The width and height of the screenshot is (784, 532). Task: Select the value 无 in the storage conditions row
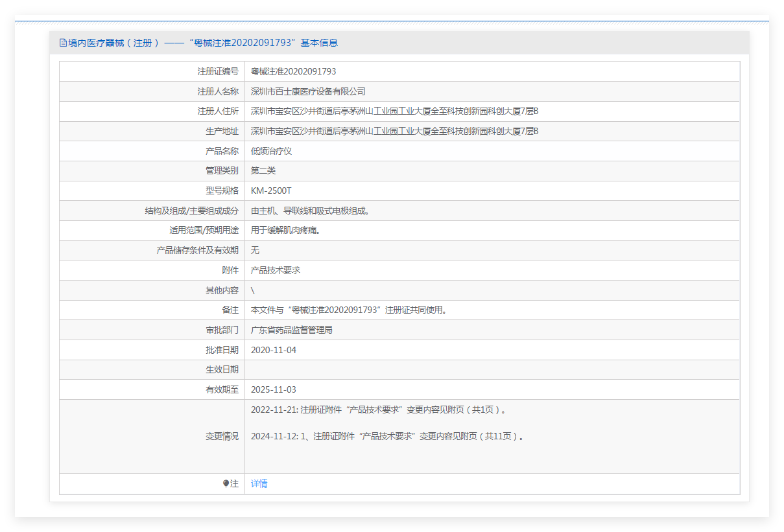tap(255, 250)
